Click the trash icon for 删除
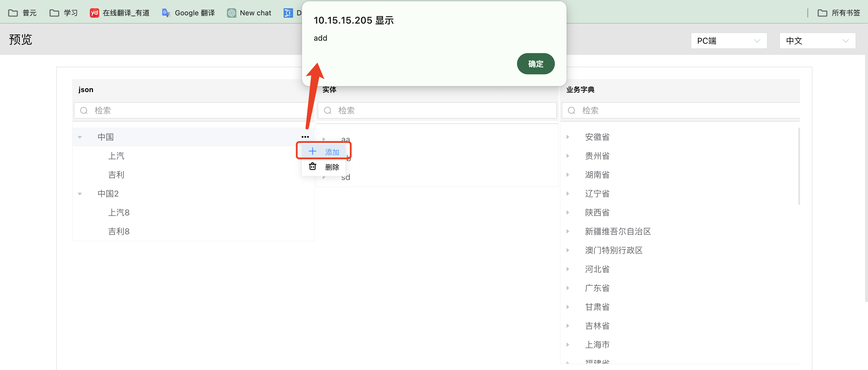This screenshot has width=868, height=370. pyautogui.click(x=312, y=166)
